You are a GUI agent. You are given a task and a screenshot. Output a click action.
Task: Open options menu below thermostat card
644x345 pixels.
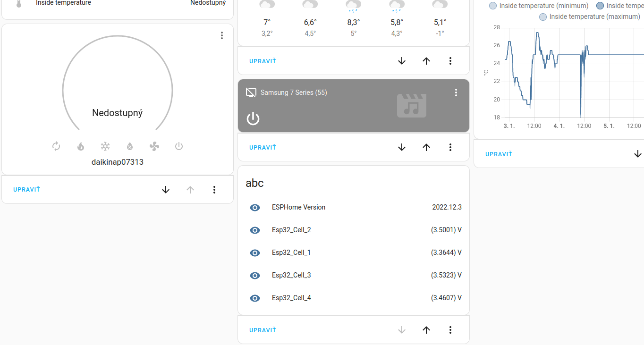(x=214, y=190)
